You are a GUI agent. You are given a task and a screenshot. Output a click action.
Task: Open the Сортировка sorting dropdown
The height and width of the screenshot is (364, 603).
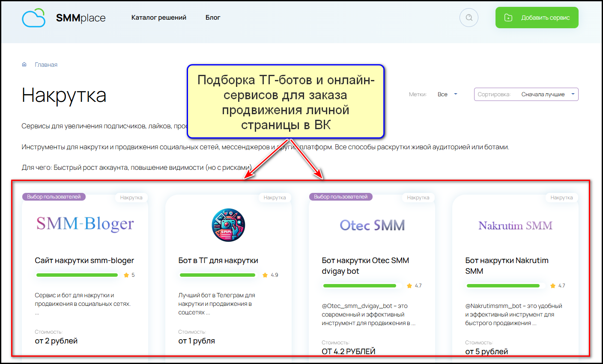526,95
